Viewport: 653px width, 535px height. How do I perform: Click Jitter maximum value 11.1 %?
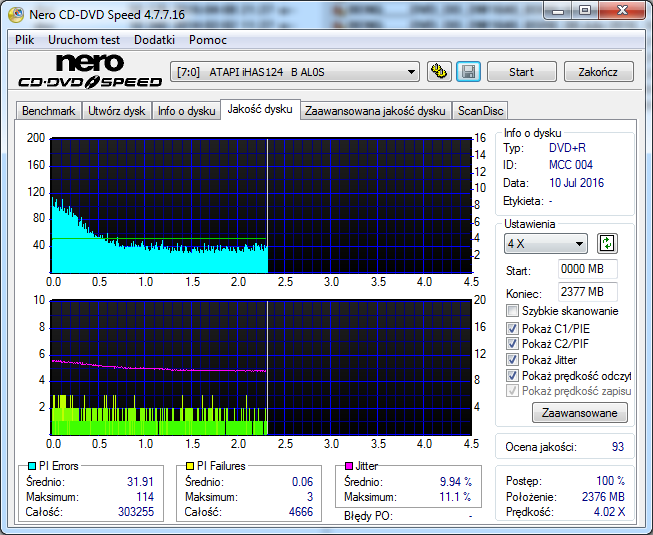pyautogui.click(x=456, y=497)
